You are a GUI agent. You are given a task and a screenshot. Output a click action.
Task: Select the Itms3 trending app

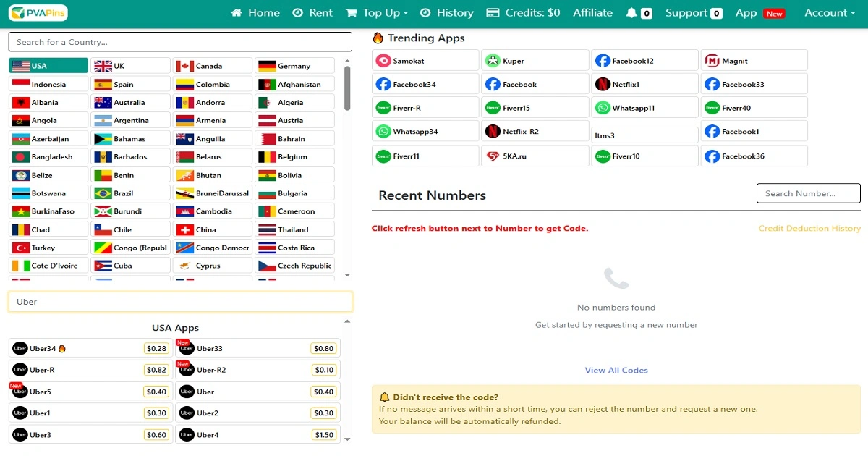point(645,135)
